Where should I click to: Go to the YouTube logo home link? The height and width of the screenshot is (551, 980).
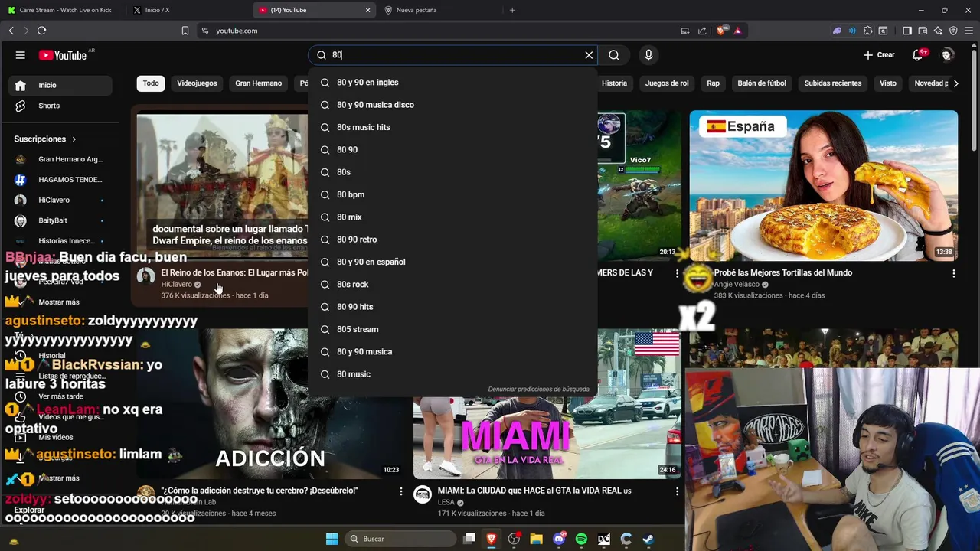(63, 55)
